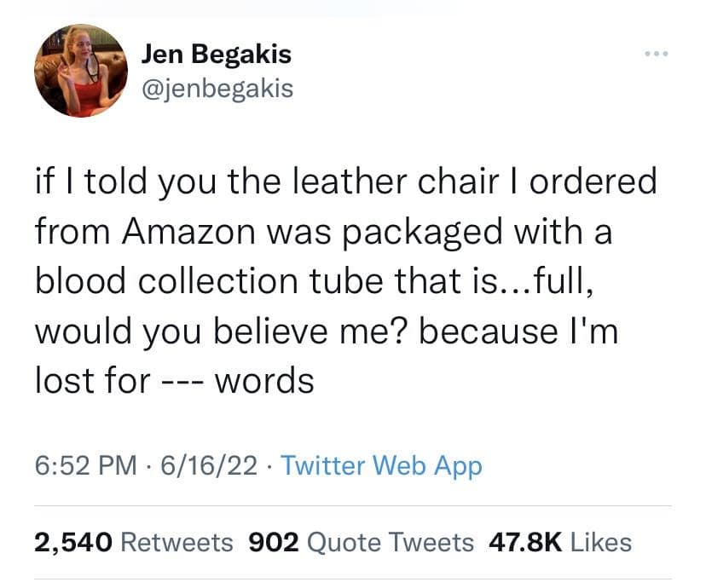Open the Jen Begakis display name

pyautogui.click(x=216, y=55)
